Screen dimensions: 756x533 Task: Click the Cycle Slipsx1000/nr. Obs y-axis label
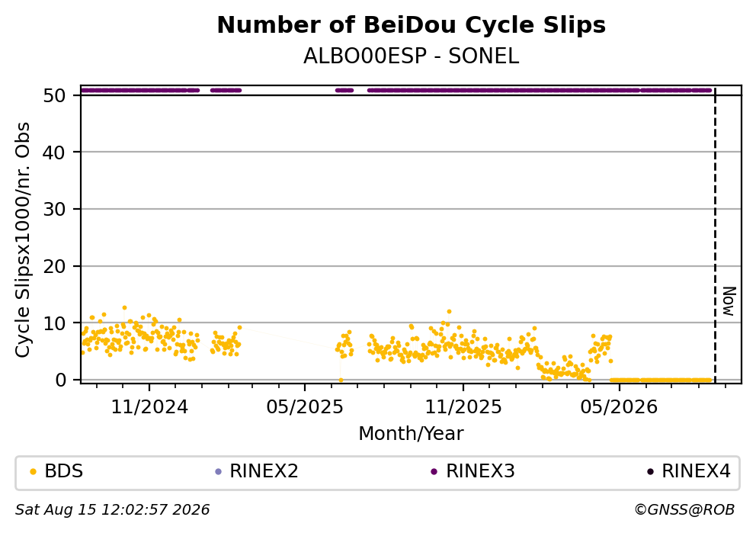pos(22,239)
